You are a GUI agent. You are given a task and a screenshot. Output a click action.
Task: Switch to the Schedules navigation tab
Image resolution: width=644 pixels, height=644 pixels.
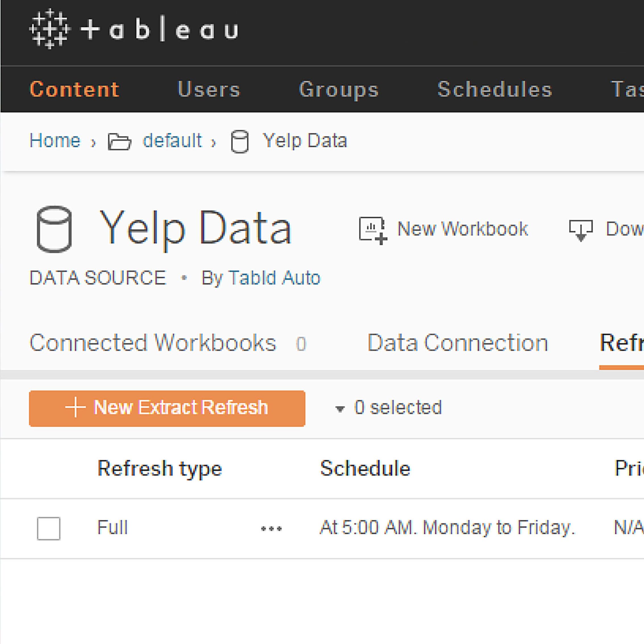pyautogui.click(x=495, y=89)
